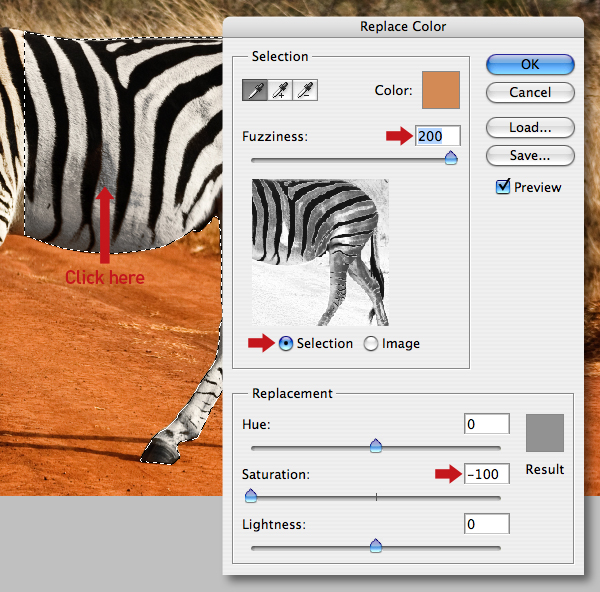
Task: Confirm with the OK button
Action: coord(530,64)
